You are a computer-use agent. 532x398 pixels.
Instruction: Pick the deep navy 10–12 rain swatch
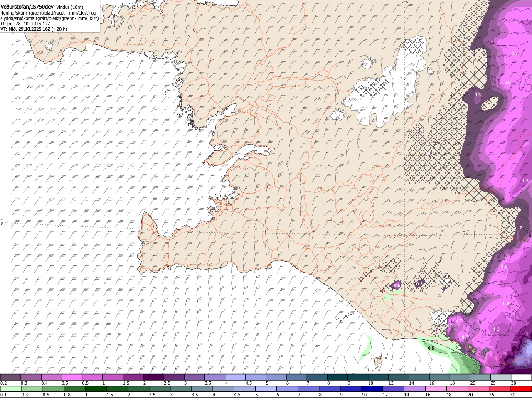pos(372,389)
